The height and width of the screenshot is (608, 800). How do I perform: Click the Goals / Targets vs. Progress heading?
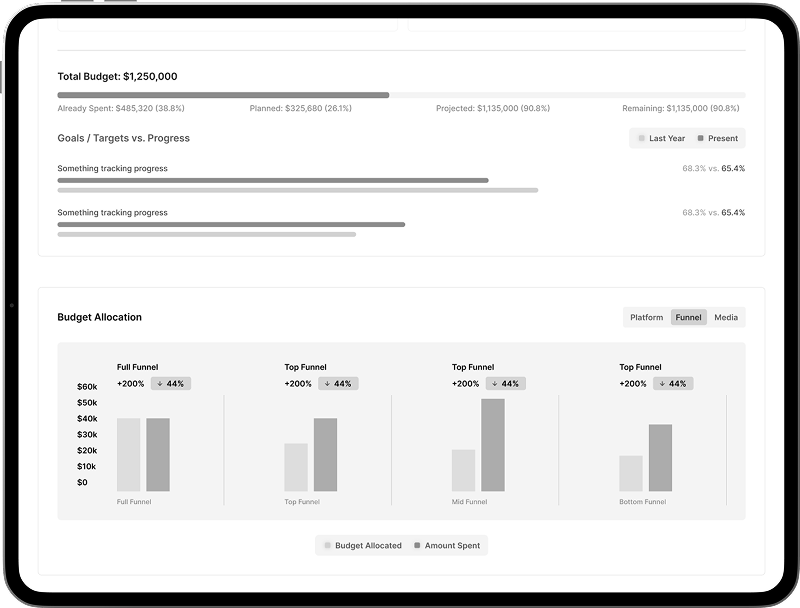tap(123, 138)
